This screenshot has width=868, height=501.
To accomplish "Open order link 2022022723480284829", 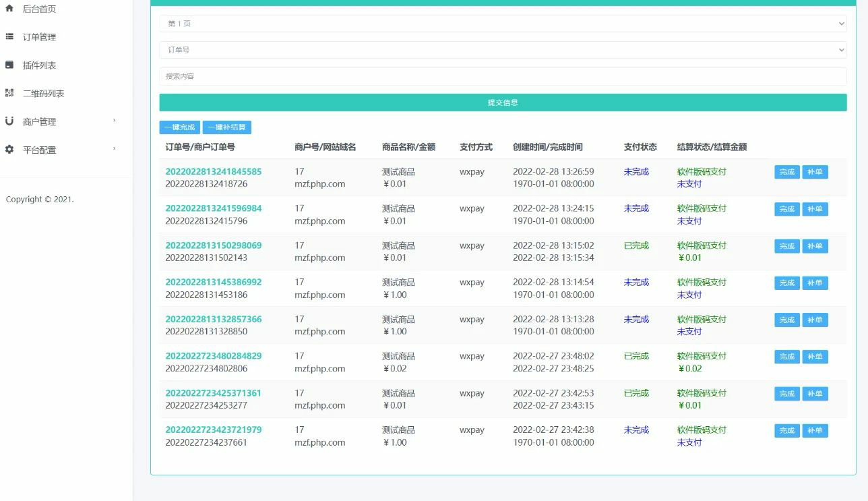I will pos(214,356).
